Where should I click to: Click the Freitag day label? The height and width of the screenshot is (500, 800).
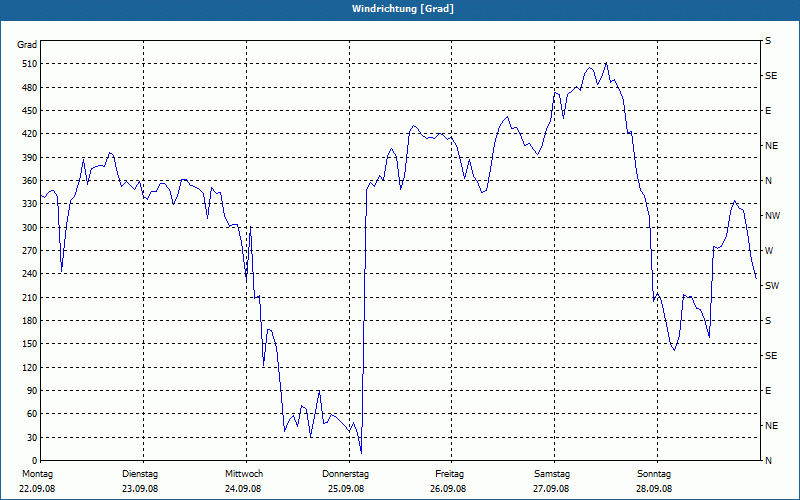pos(449,474)
